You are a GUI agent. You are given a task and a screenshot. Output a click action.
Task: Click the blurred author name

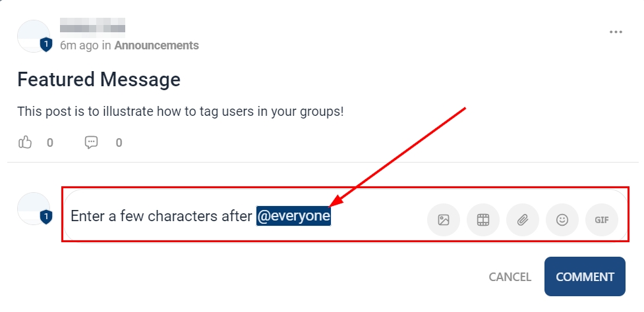click(x=92, y=27)
